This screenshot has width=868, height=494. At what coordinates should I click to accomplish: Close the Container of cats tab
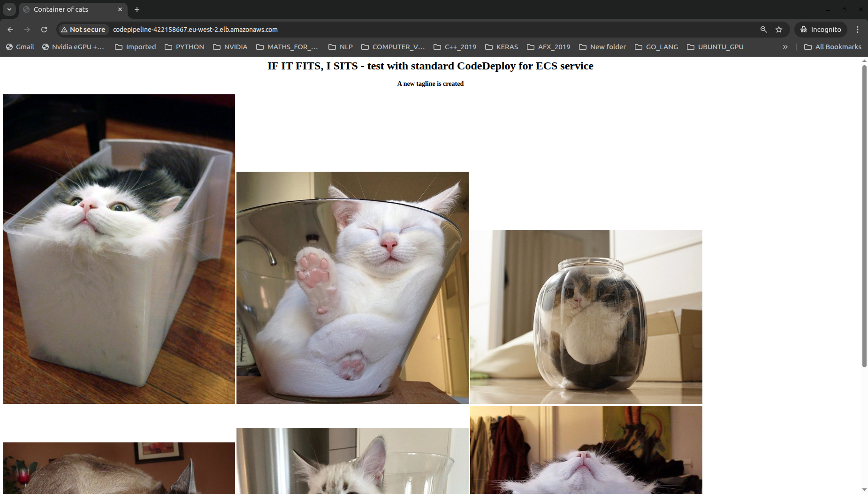click(120, 9)
